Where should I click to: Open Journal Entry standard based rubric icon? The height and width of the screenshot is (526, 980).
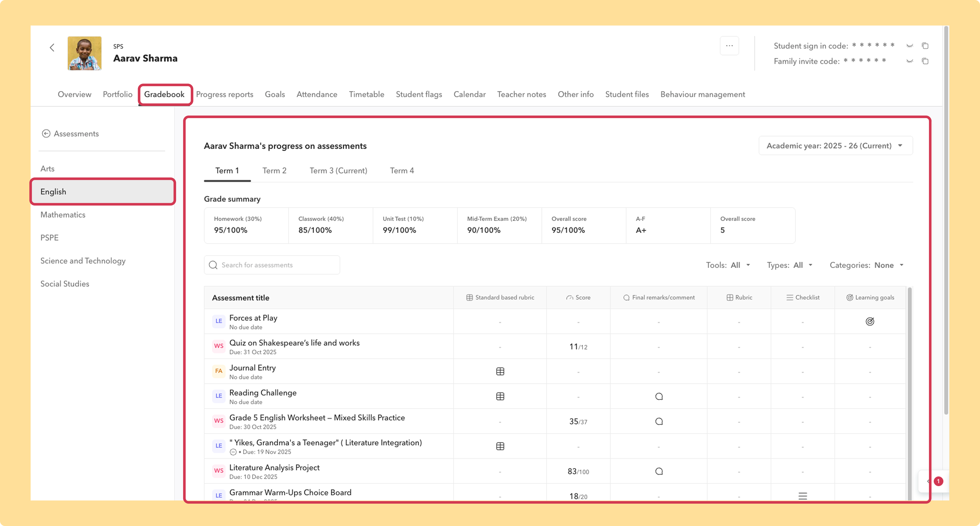click(x=500, y=372)
